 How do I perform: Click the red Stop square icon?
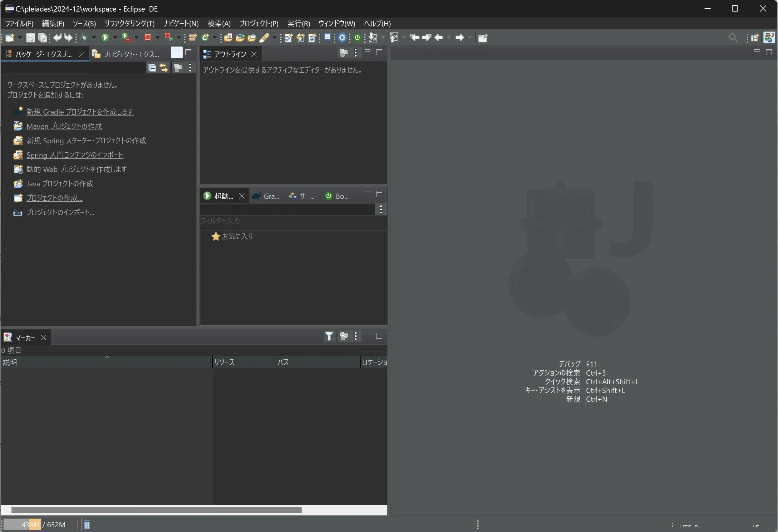tap(147, 37)
